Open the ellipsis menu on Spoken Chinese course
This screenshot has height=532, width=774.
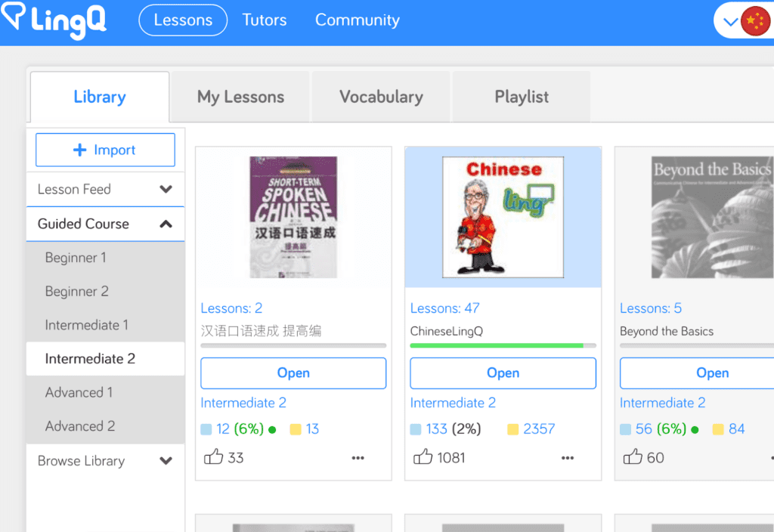(358, 458)
